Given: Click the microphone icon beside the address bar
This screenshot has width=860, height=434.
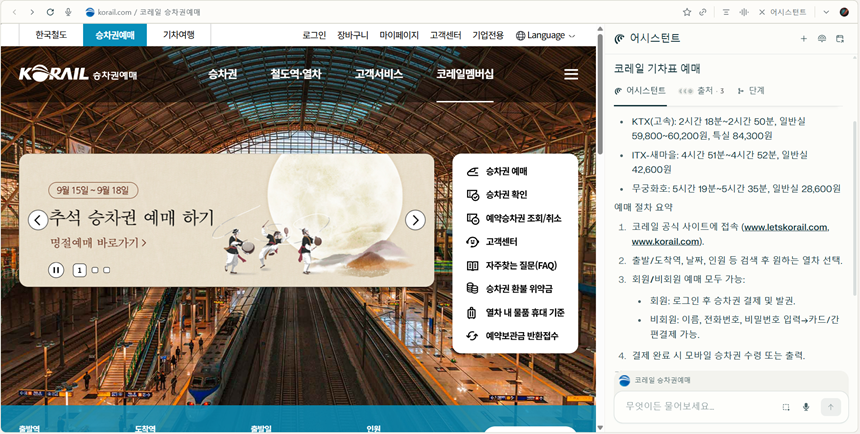Looking at the screenshot, I should coord(69,12).
